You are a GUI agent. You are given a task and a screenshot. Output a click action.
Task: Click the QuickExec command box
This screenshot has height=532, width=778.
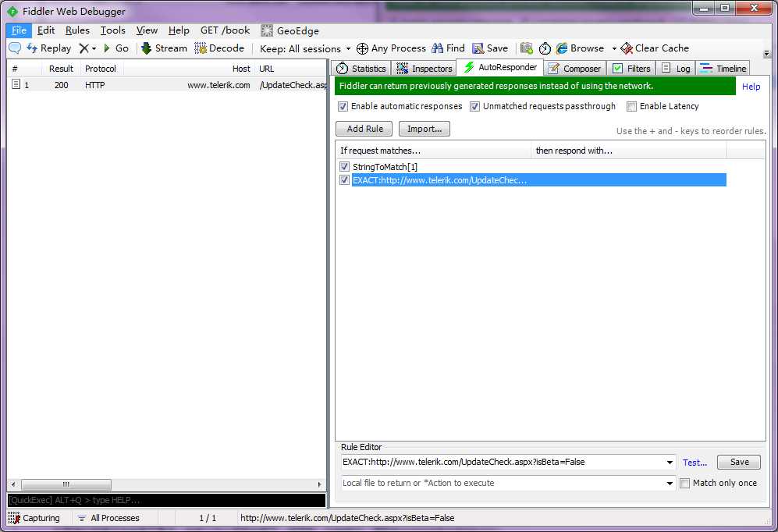point(166,500)
